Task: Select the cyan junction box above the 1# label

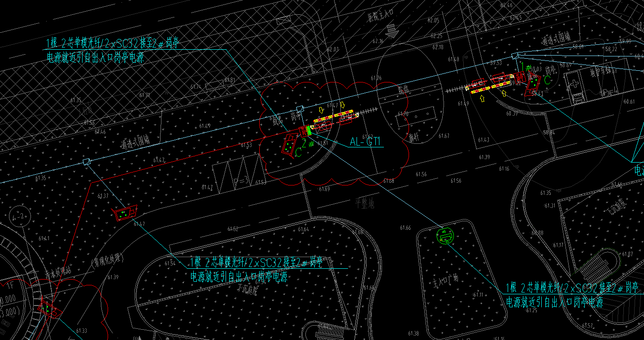Action: [x=515, y=56]
